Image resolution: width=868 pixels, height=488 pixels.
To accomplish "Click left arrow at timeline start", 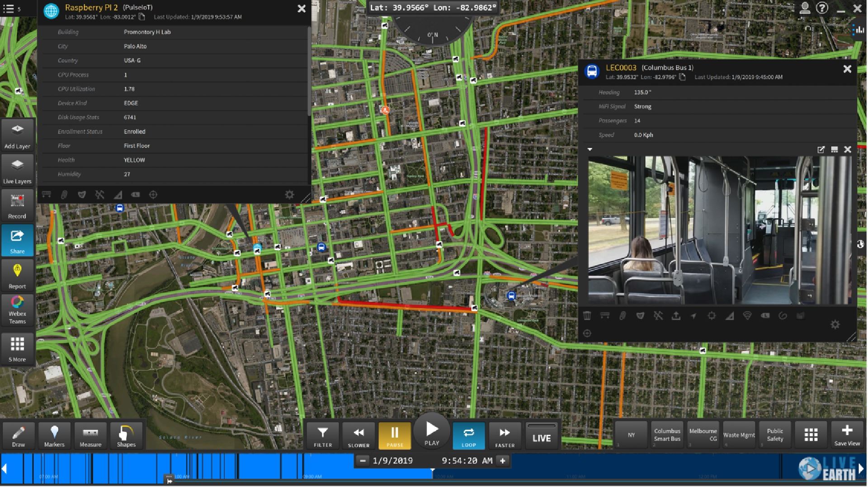I will [x=5, y=469].
